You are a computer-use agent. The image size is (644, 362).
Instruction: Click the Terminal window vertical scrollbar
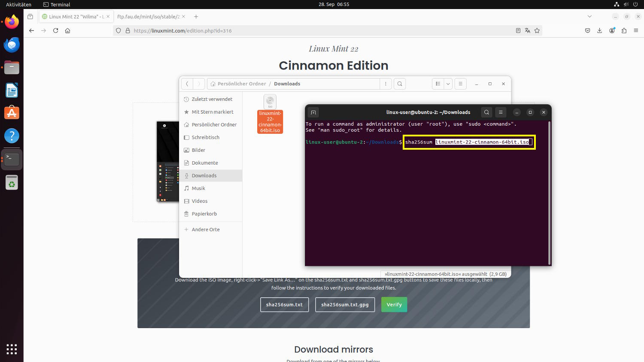click(x=549, y=192)
